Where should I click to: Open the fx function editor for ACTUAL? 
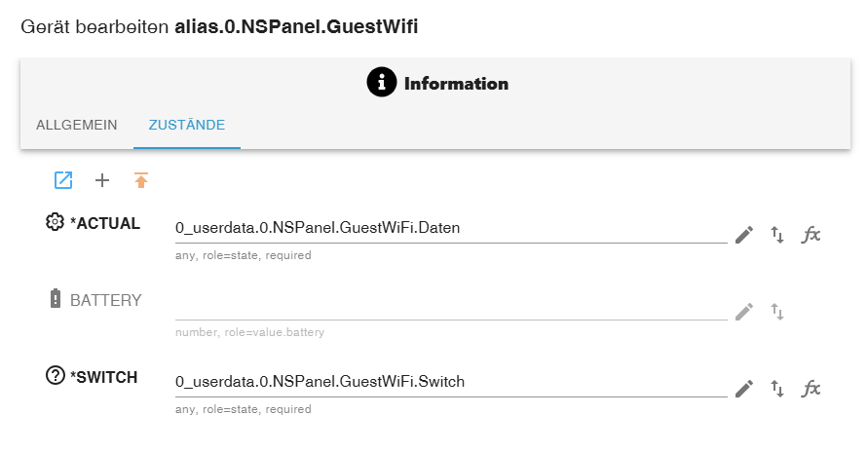pos(811,235)
